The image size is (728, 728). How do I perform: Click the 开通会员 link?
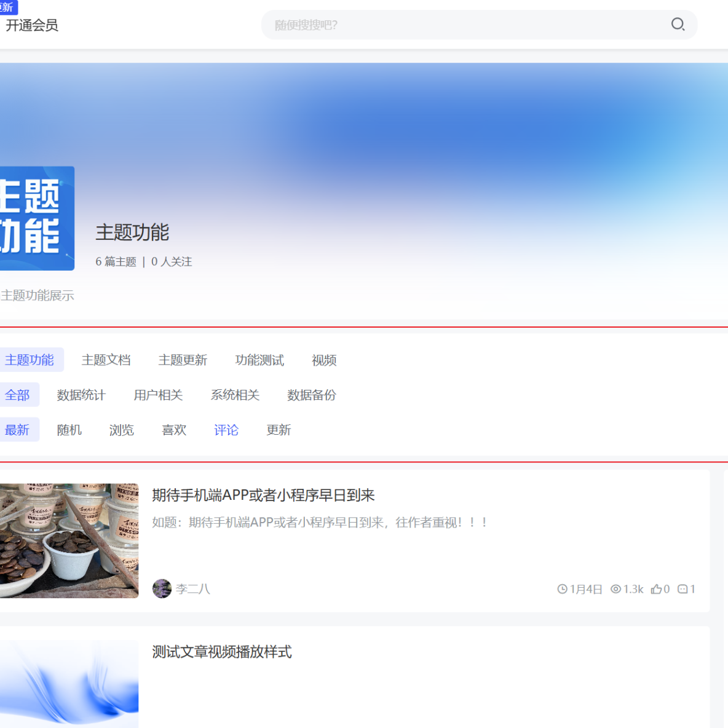point(33,25)
